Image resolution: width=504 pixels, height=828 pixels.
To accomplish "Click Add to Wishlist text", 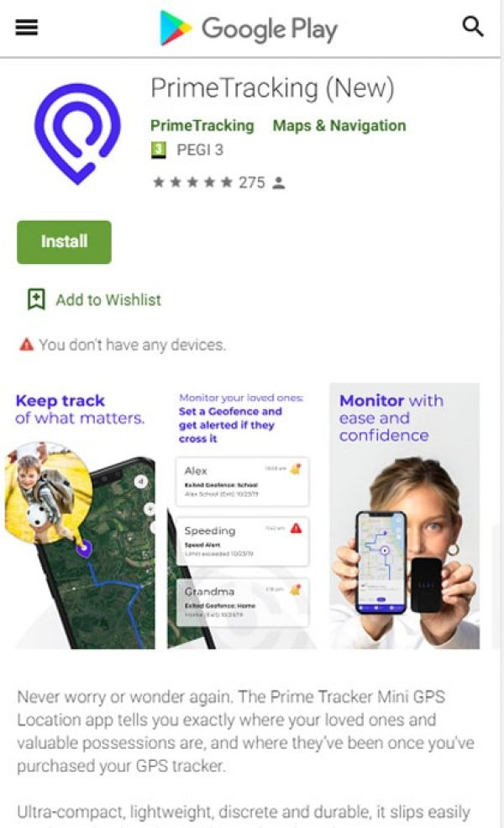I will (108, 300).
